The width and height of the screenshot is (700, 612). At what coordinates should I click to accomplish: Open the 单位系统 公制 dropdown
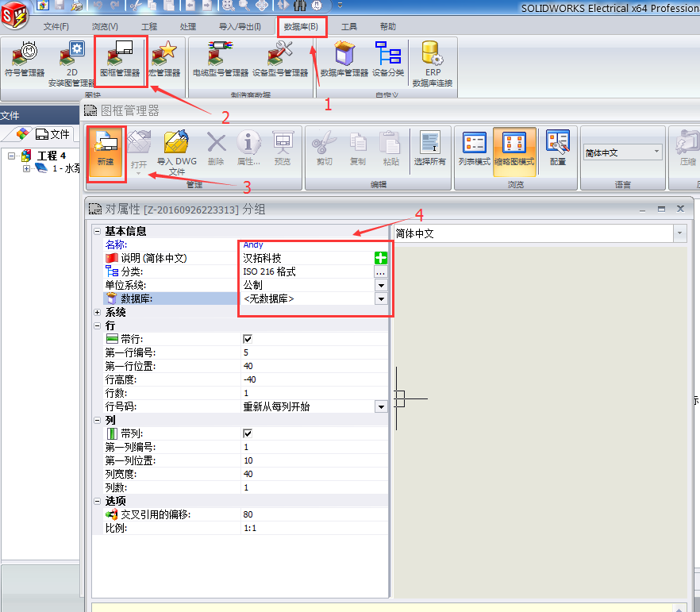tap(381, 285)
